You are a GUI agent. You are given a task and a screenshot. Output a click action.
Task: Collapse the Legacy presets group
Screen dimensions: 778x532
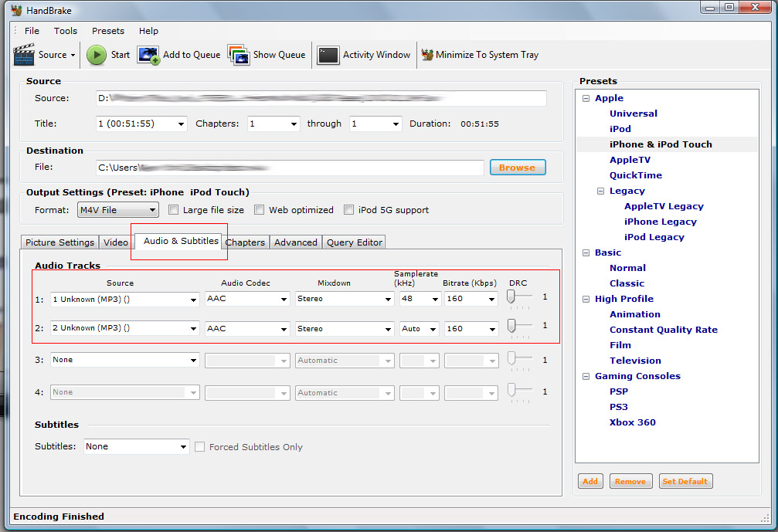click(x=600, y=191)
